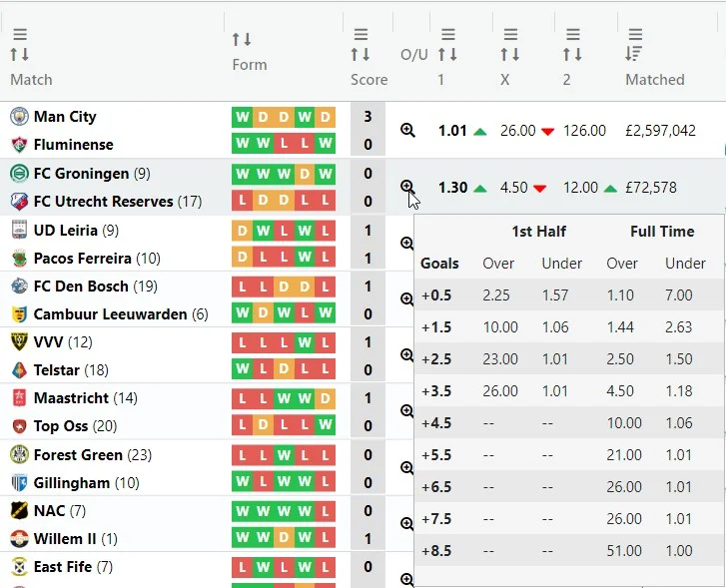Show goals odds for Maastricht vs Top Oss
This screenshot has height=588, width=726.
click(x=407, y=410)
